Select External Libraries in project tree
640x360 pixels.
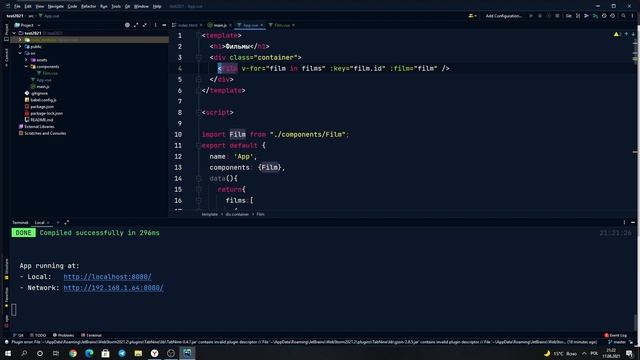point(39,127)
